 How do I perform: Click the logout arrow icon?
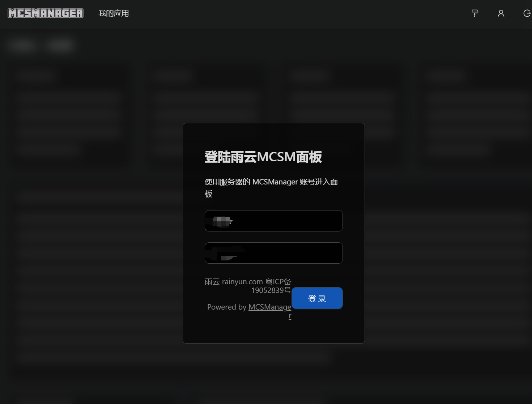coord(527,13)
